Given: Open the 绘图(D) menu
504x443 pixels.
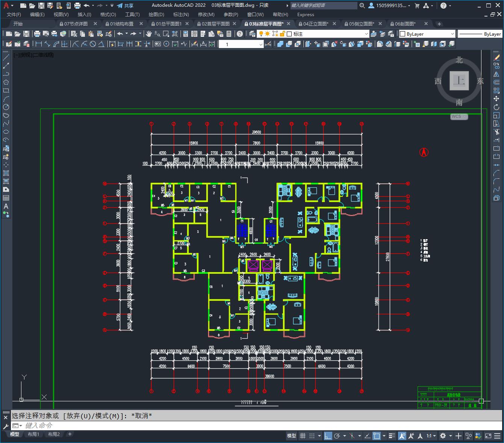Looking at the screenshot, I should pos(156,14).
